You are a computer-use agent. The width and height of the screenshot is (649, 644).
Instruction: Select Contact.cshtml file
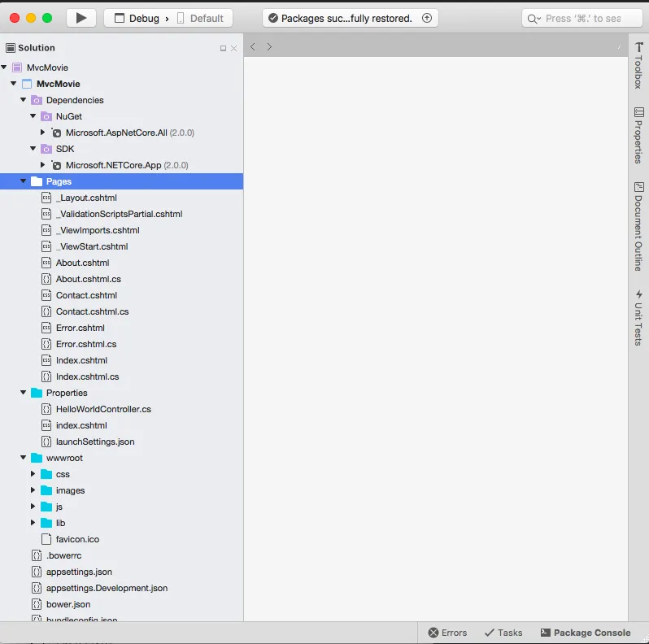pyautogui.click(x=86, y=295)
